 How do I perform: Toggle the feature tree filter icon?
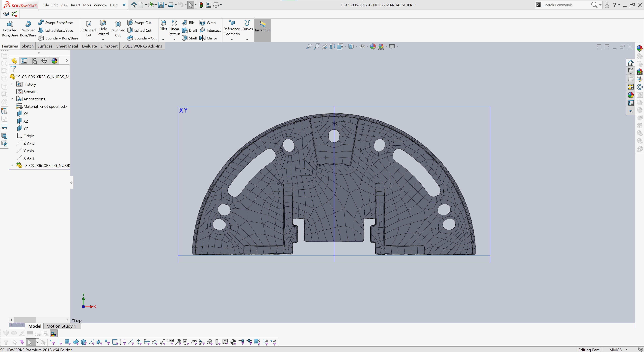[x=13, y=69]
